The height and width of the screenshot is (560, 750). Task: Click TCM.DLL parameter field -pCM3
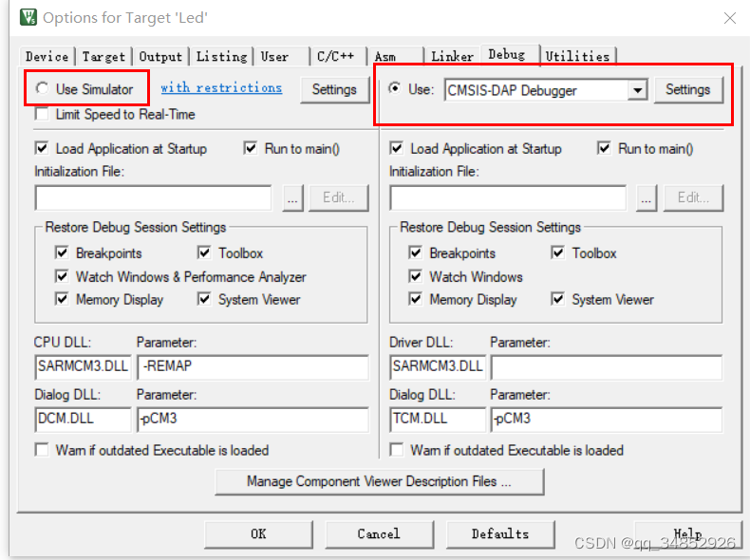pos(607,420)
